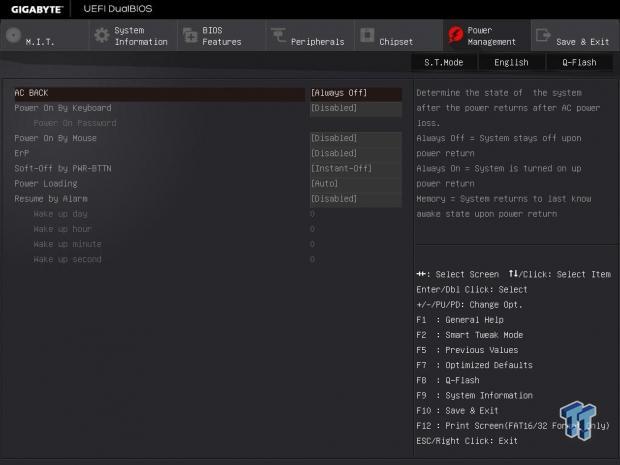Launch the Q-Flash utility button
The height and width of the screenshot is (465, 620).
579,62
